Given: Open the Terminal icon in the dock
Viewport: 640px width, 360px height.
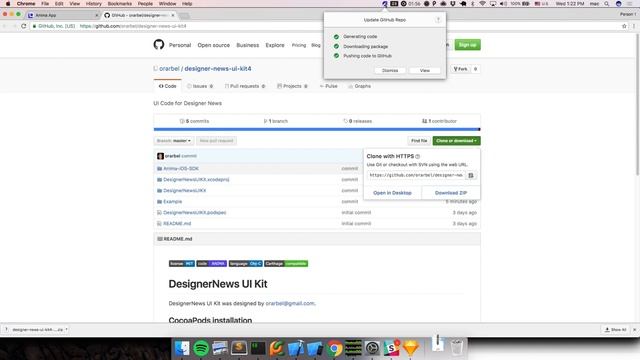Looking at the screenshot, I should click(x=258, y=348).
